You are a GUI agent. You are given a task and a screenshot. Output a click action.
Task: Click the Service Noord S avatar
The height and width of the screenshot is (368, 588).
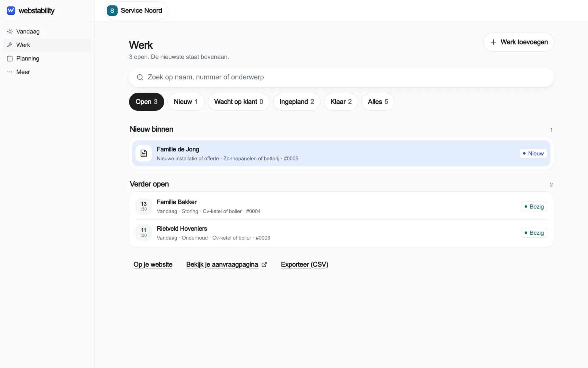pyautogui.click(x=112, y=11)
